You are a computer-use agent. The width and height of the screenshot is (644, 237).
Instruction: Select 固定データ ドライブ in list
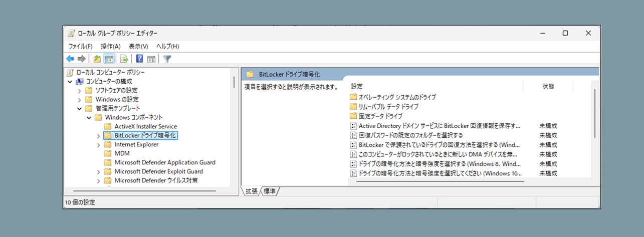(x=380, y=116)
